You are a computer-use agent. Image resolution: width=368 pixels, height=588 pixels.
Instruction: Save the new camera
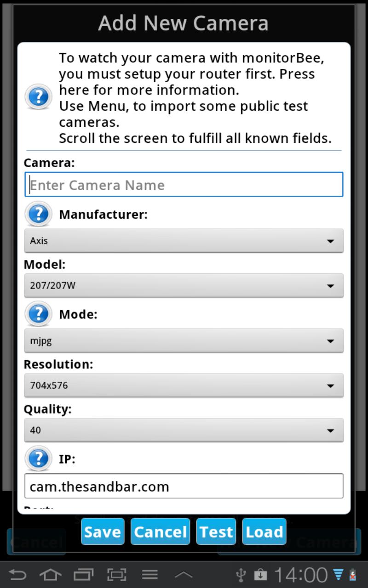click(103, 531)
